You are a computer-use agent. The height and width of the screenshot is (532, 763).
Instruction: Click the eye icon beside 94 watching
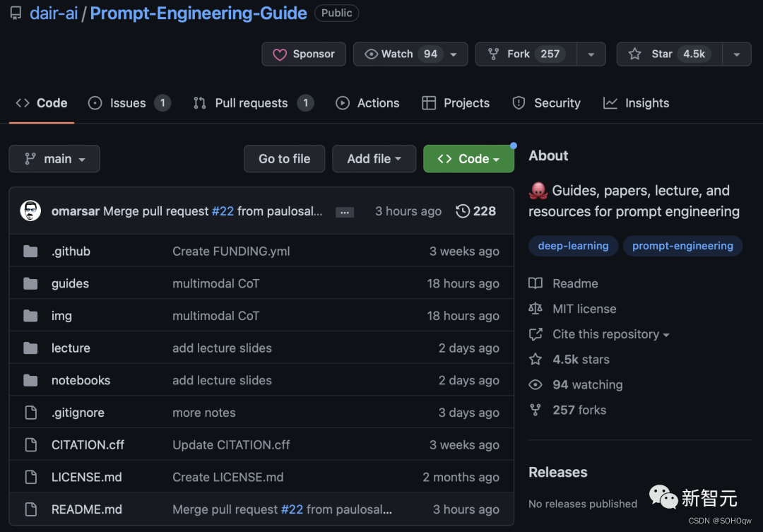tap(536, 384)
